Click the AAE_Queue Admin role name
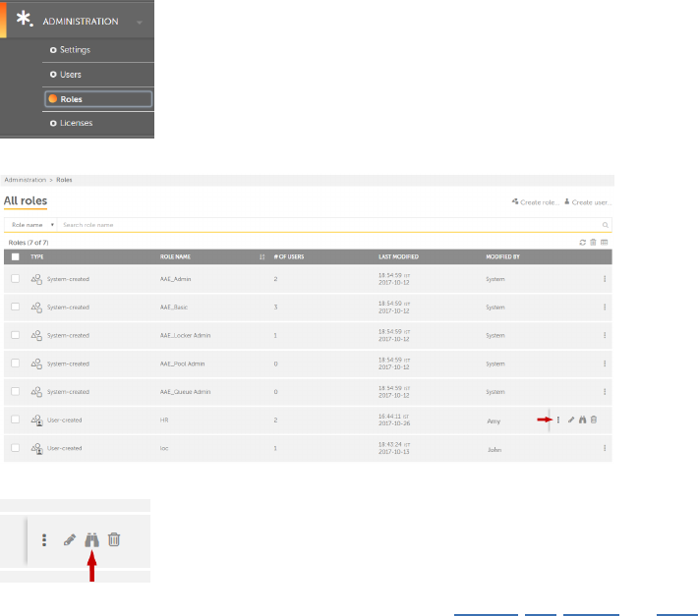The image size is (698, 616). [185, 392]
